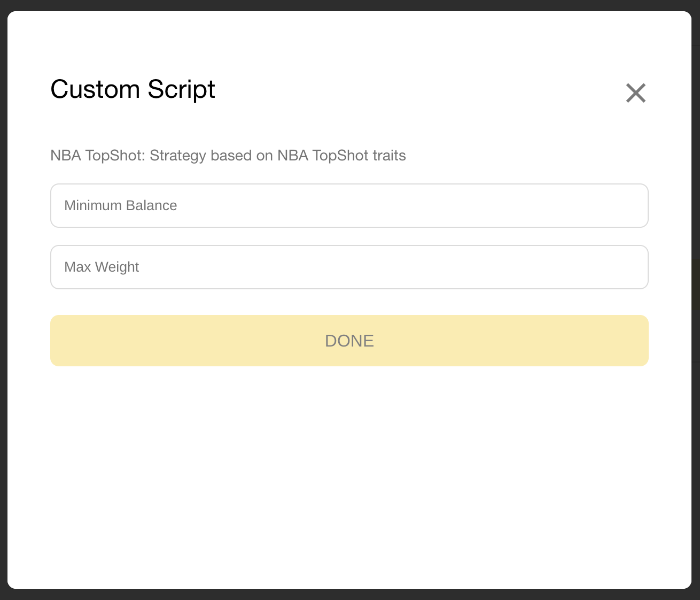Click the empty white area below DONE
700x600 pixels.
349,476
